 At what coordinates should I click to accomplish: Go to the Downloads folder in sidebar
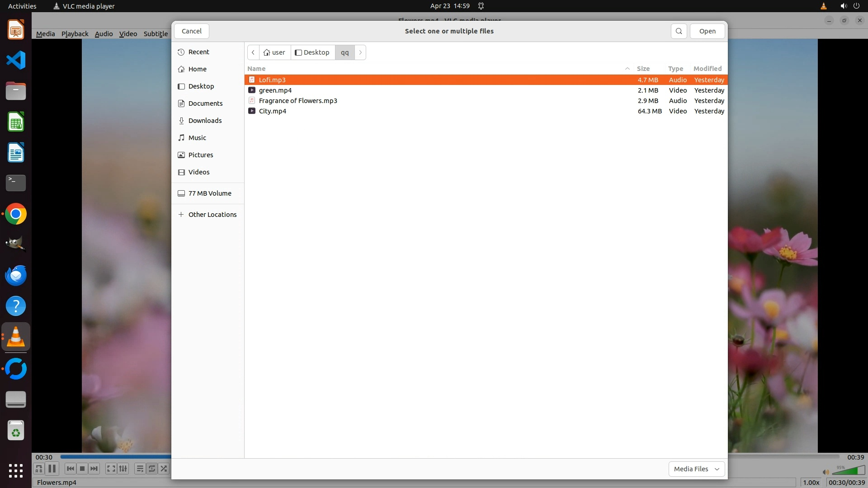[205, 121]
